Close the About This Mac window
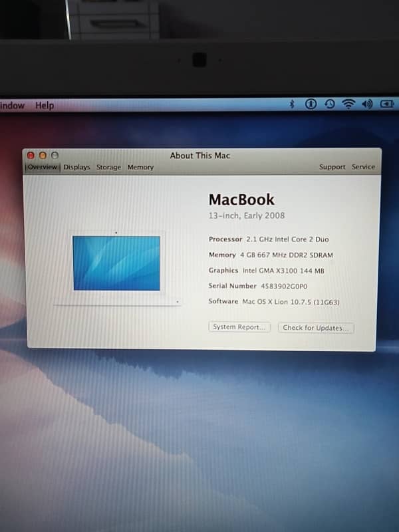The width and height of the screenshot is (399, 532). point(31,156)
